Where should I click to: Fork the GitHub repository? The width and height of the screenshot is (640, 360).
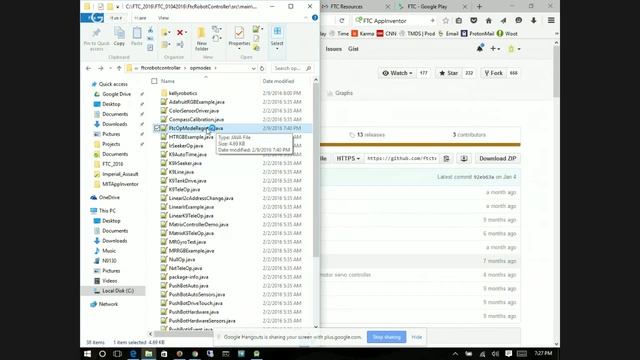(x=493, y=73)
